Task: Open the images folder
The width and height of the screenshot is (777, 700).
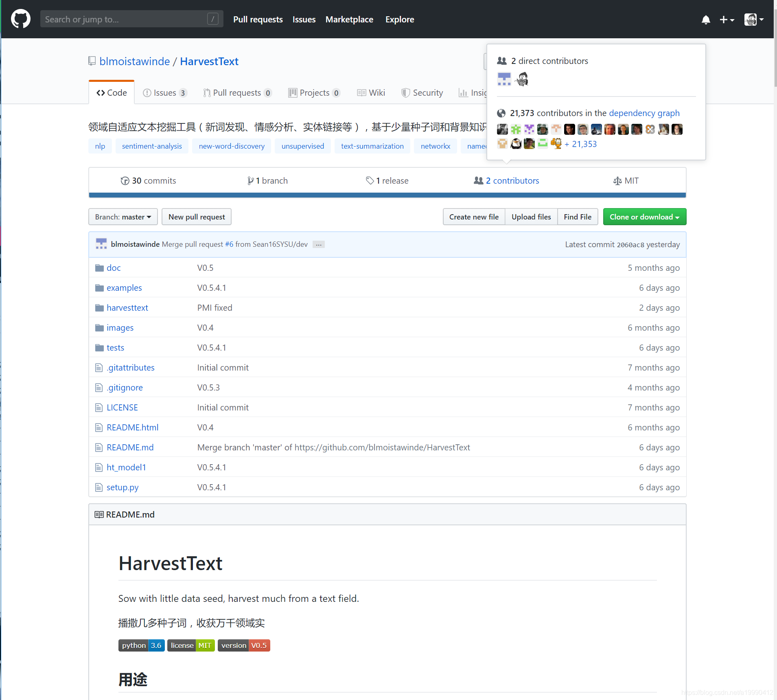Action: pos(120,327)
